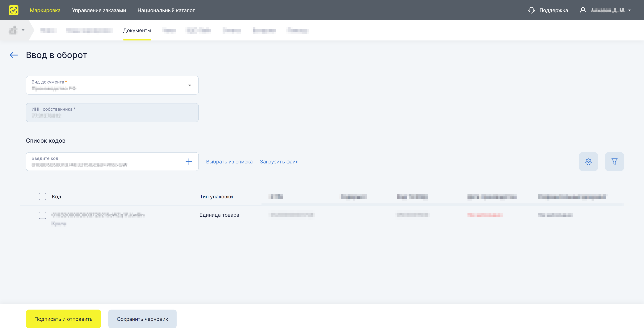Image resolution: width=644 pixels, height=334 pixels.
Task: Go back using the blue arrow
Action: point(14,55)
